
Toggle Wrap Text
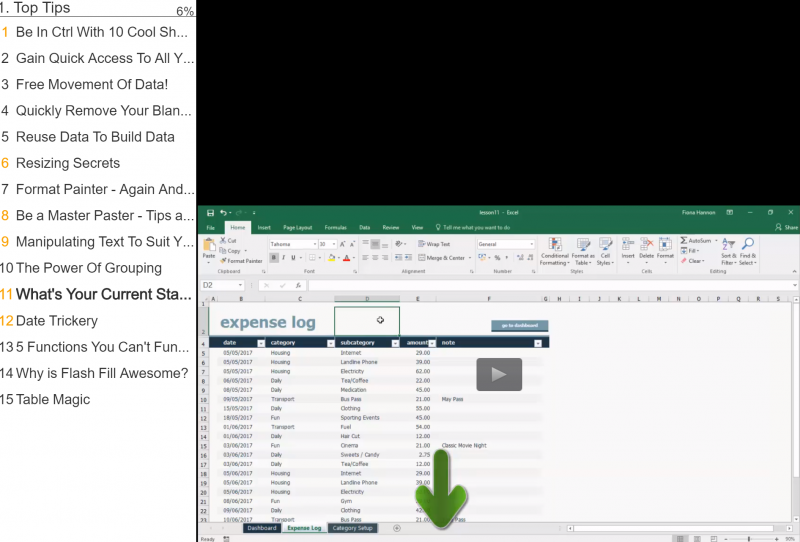434,244
